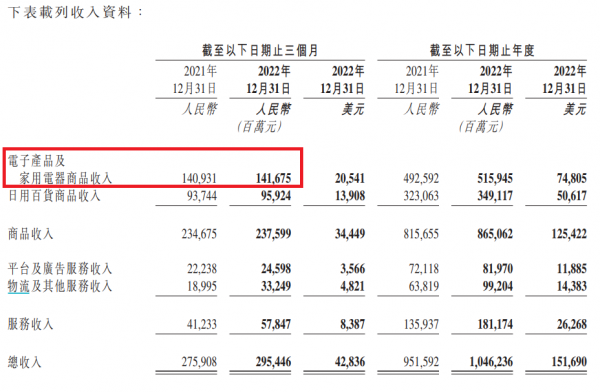Click the 下表載列收入資料 heading text
Image resolution: width=600 pixels, height=392 pixels.
click(70, 12)
